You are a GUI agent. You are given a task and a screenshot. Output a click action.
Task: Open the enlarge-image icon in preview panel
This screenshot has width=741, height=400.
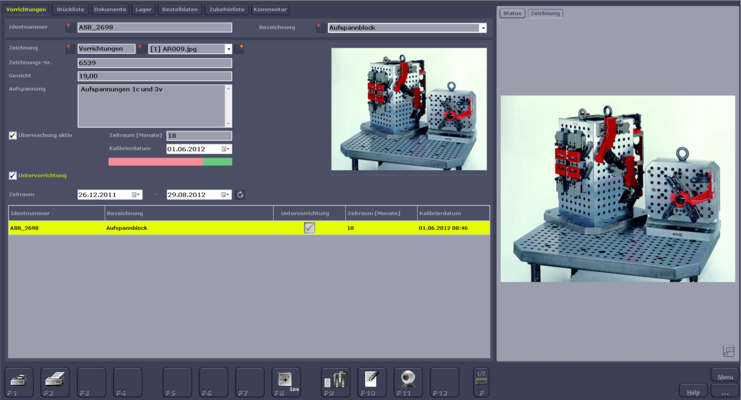pos(728,351)
